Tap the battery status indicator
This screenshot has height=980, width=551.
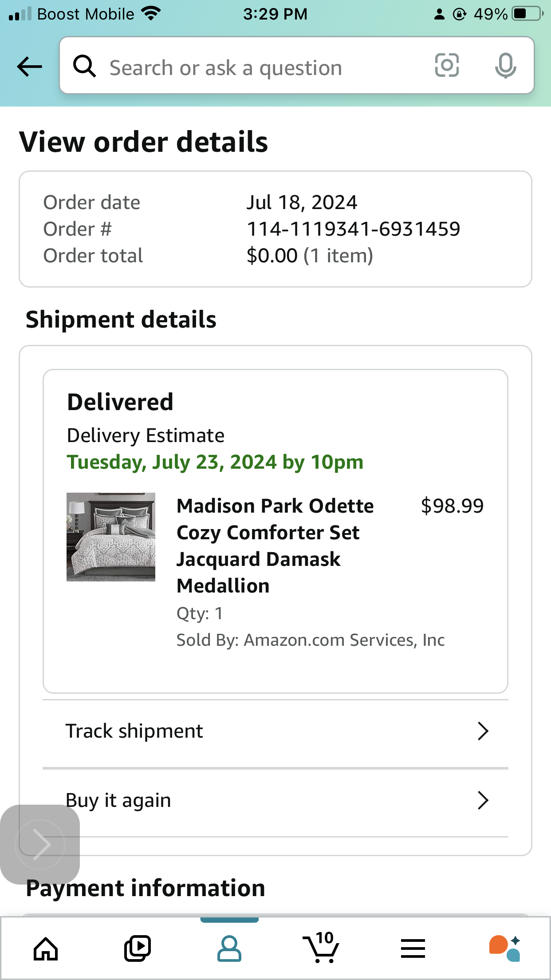[x=527, y=14]
